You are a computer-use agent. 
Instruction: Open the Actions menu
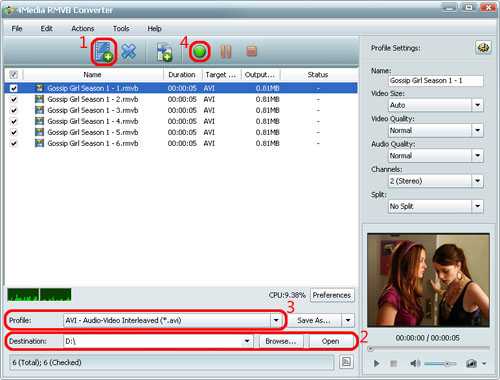coord(83,28)
